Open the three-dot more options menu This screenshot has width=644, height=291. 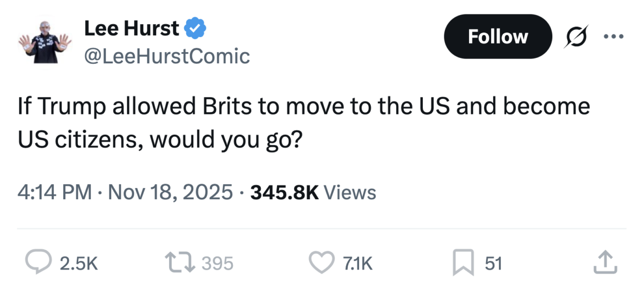(x=614, y=37)
